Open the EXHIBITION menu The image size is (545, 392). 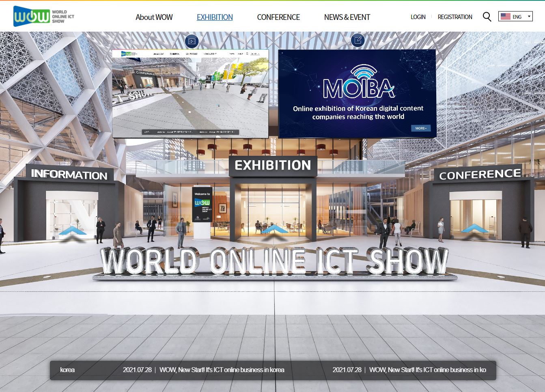click(215, 17)
